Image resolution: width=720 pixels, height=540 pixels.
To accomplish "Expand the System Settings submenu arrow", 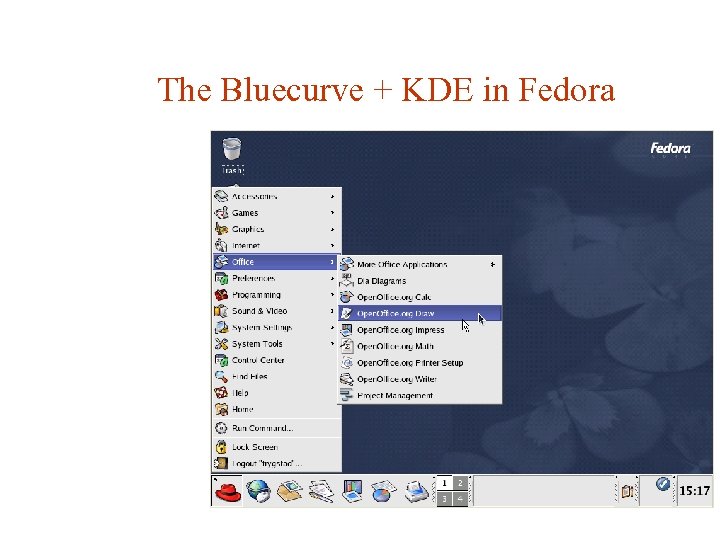I will pos(332,327).
